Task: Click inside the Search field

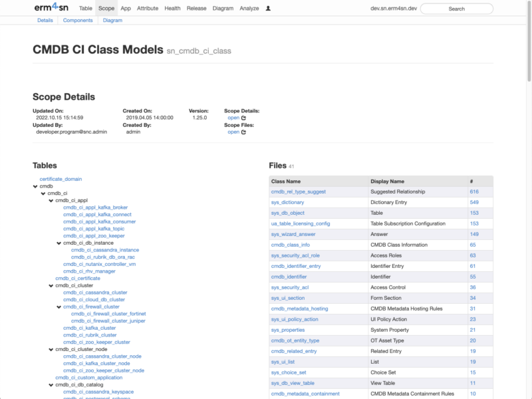Action: point(456,9)
